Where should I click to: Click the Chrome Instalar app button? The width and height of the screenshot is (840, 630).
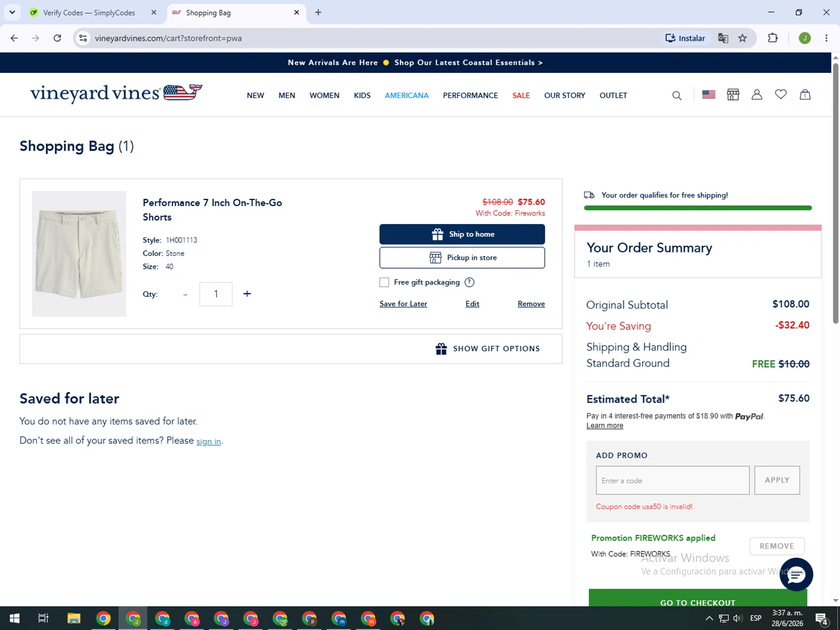point(685,38)
